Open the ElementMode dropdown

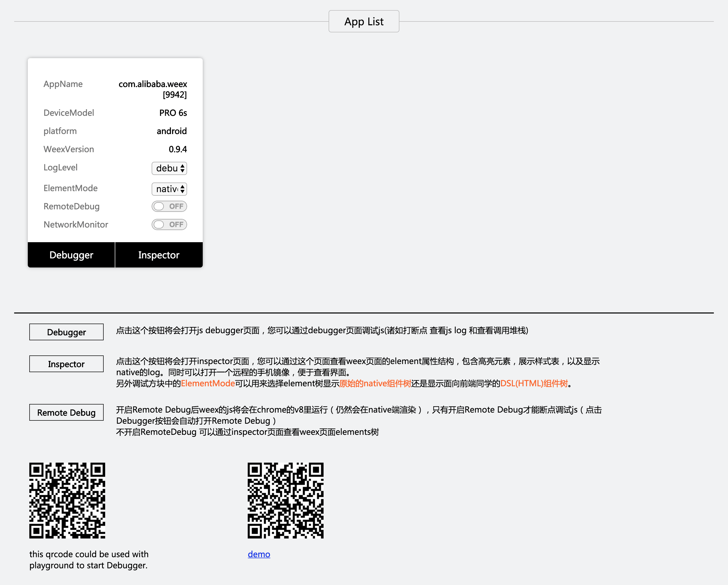[169, 189]
